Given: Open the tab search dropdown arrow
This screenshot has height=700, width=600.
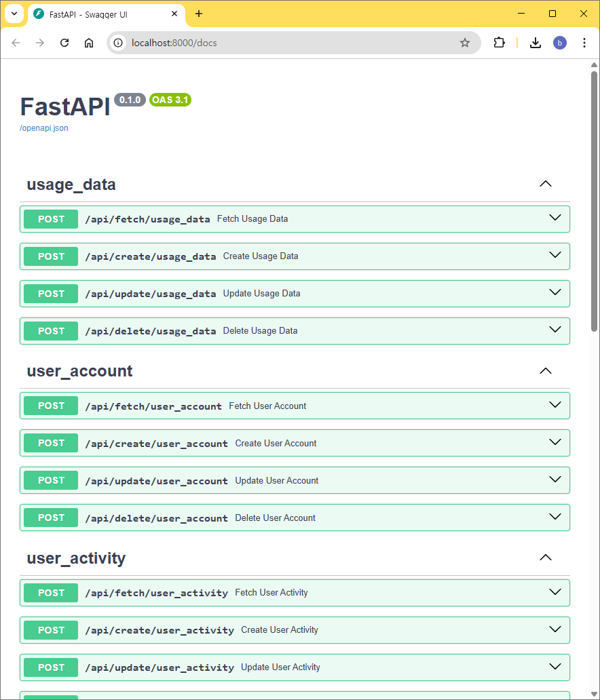Looking at the screenshot, I should click(14, 14).
